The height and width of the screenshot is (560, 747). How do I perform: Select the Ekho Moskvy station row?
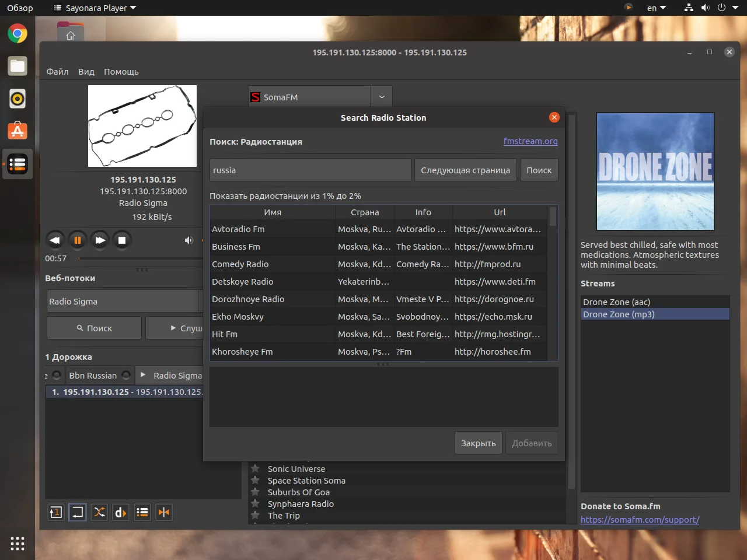pyautogui.click(x=379, y=317)
